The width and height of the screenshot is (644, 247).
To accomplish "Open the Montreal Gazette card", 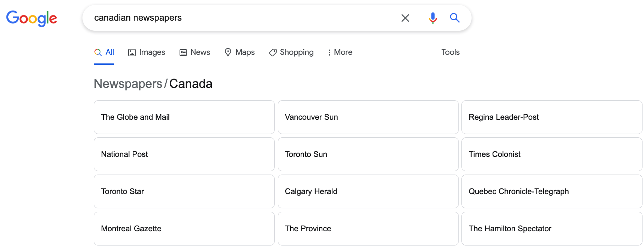I will tap(184, 229).
